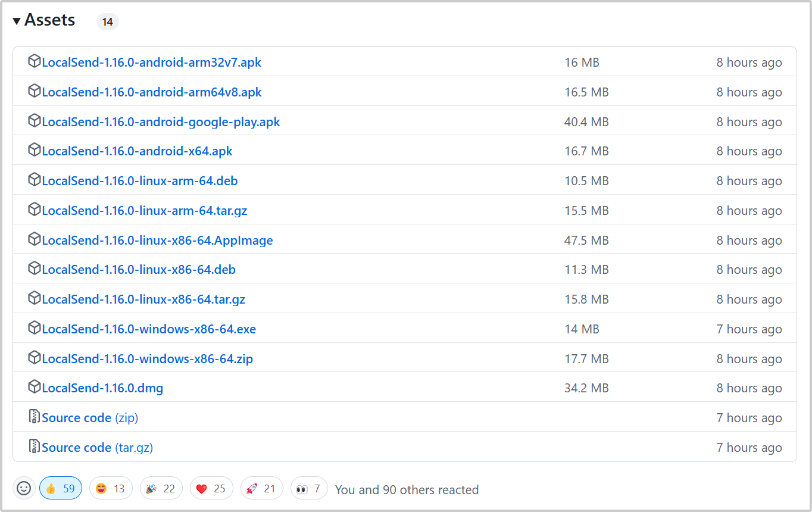Download LocalSend-1.16.0-linux-x86-64.deb

coord(139,270)
